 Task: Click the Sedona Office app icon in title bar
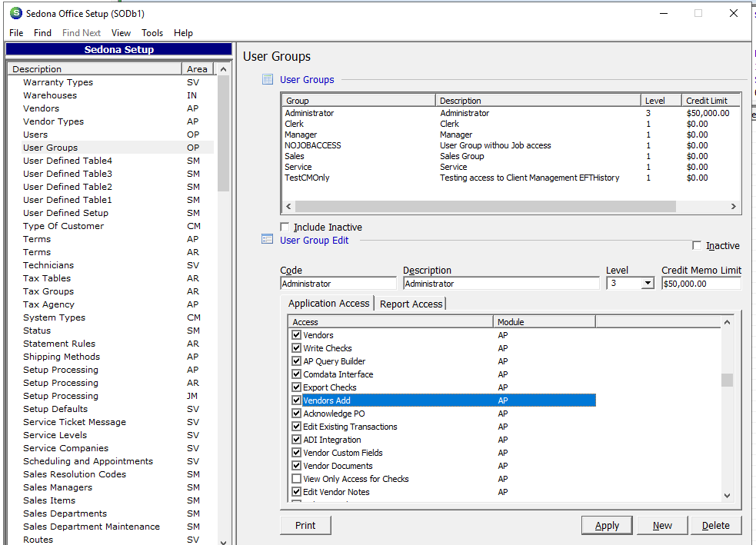[x=16, y=13]
